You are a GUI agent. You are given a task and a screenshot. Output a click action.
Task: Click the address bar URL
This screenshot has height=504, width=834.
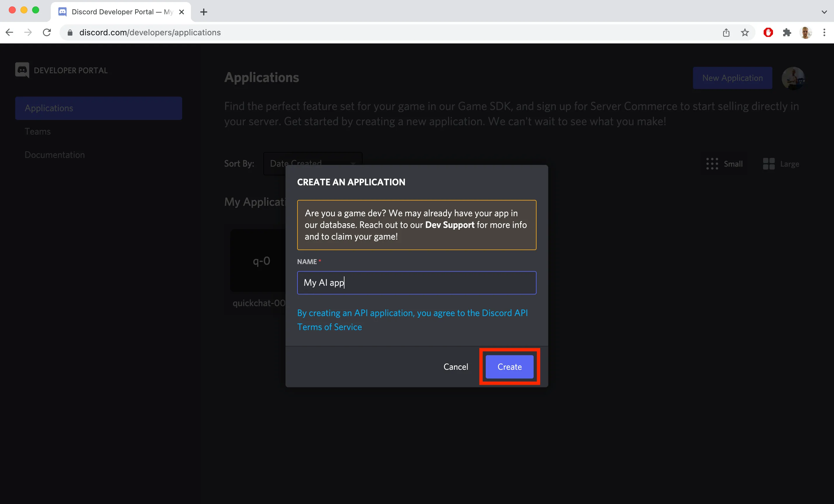point(150,32)
